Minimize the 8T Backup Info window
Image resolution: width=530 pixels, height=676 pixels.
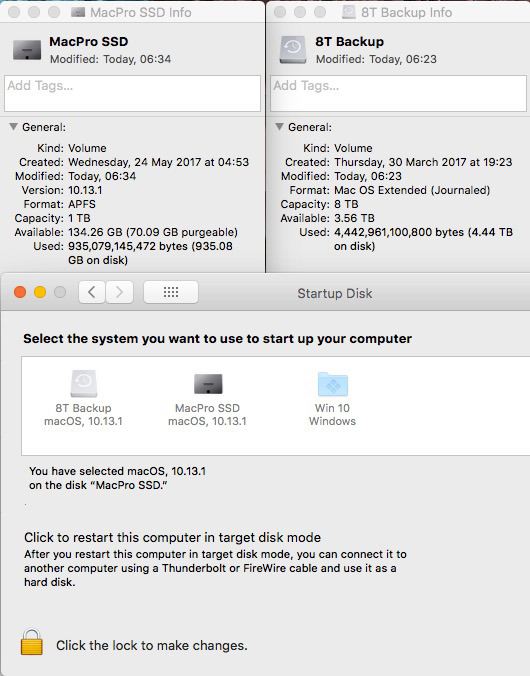tap(300, 12)
